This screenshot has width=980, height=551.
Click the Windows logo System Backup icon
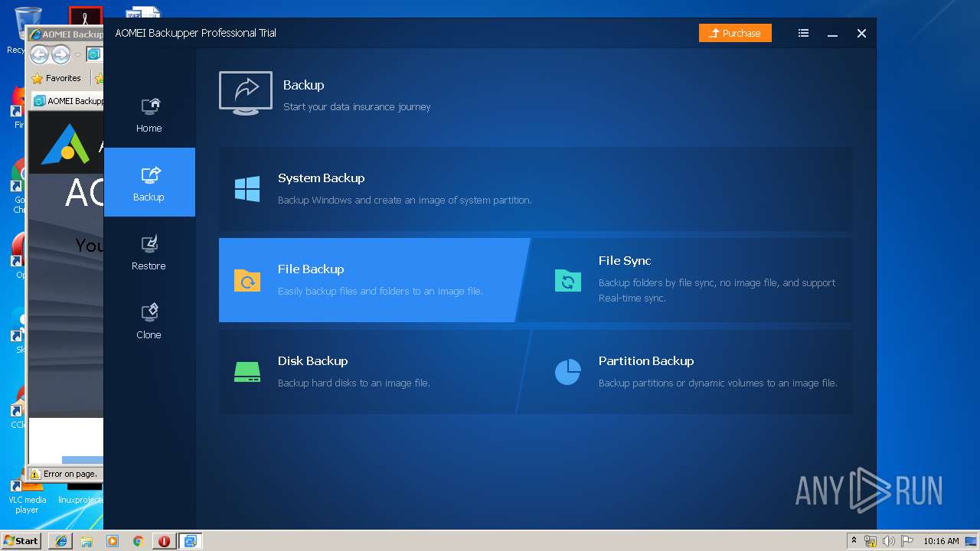tap(247, 188)
